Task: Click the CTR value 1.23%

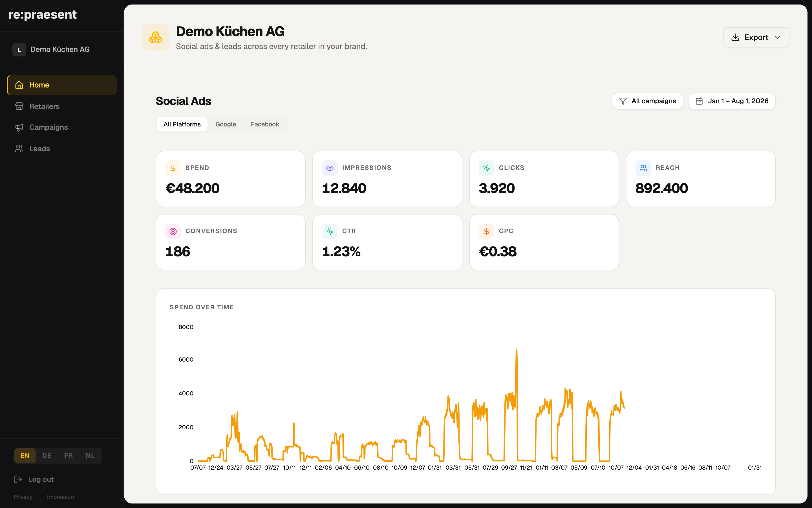Action: (x=341, y=252)
